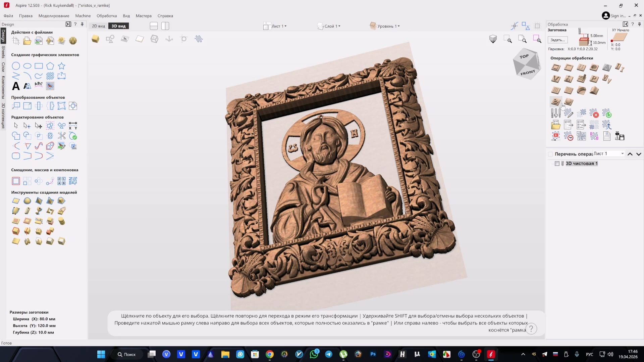The image size is (644, 362).
Task: Open toolpath templates folder icon
Action: coord(556,125)
